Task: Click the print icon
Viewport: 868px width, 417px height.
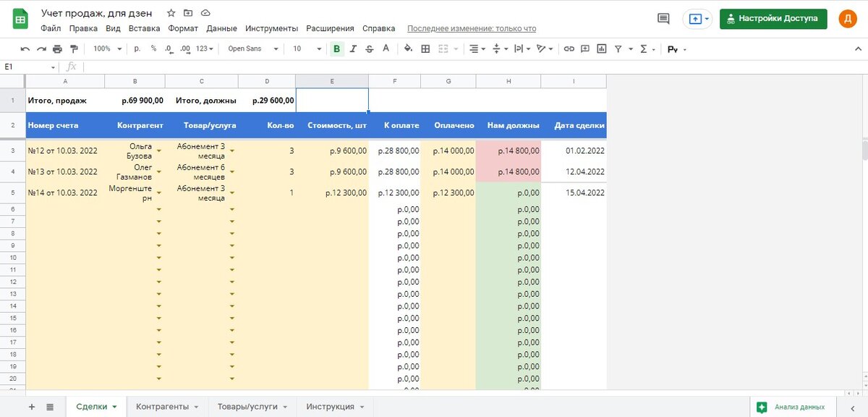Action: tap(57, 49)
